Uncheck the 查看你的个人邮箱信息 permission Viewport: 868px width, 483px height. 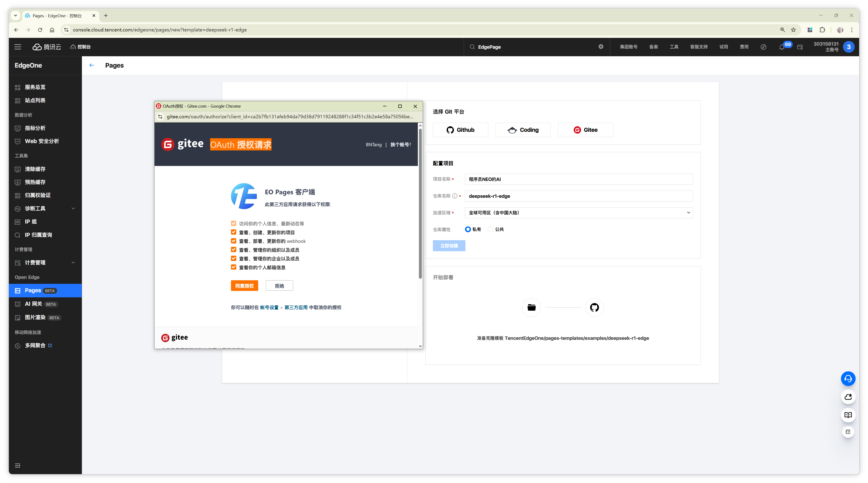click(x=234, y=267)
